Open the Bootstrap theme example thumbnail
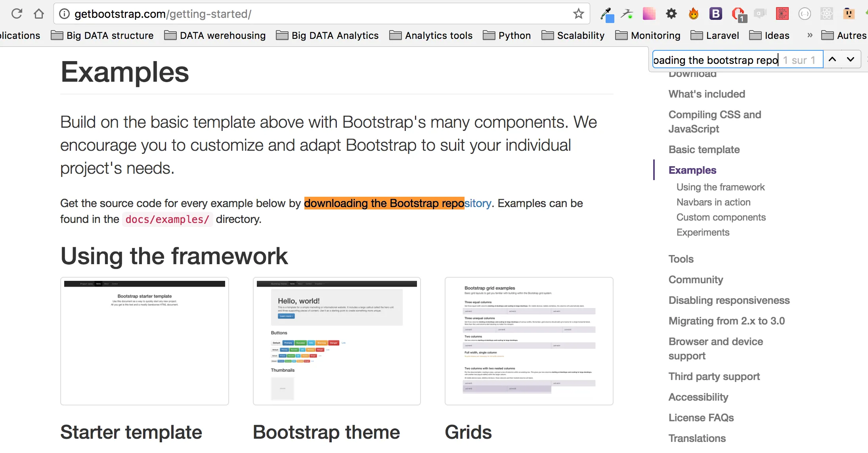This screenshot has height=453, width=868. [x=336, y=341]
